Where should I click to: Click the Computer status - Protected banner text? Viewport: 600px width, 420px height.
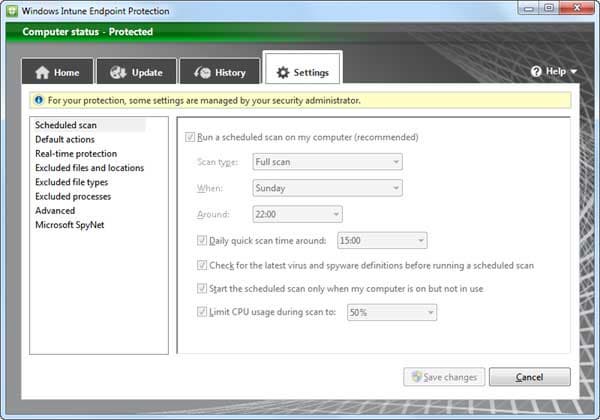coord(88,32)
